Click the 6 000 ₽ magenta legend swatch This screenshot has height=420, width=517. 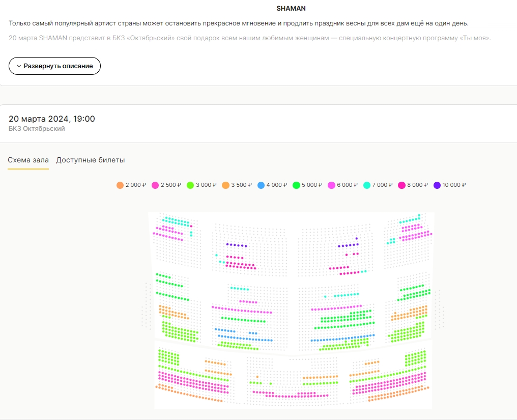[x=331, y=185]
